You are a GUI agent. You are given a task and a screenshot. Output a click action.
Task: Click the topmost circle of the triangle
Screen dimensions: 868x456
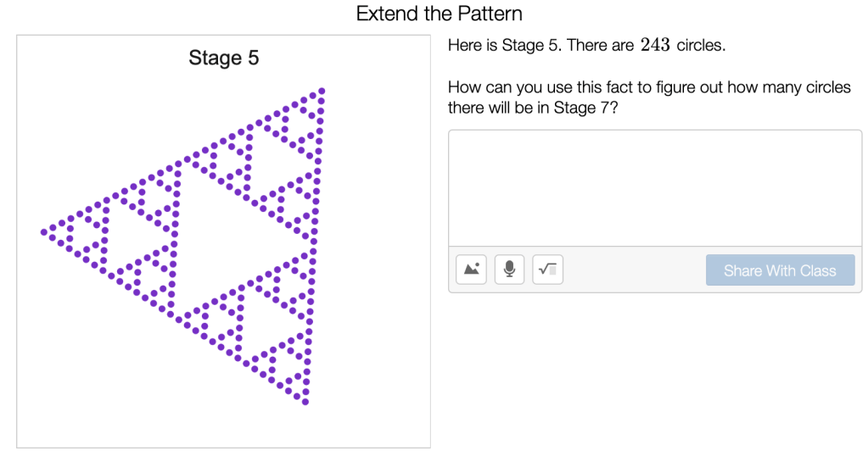pyautogui.click(x=321, y=91)
